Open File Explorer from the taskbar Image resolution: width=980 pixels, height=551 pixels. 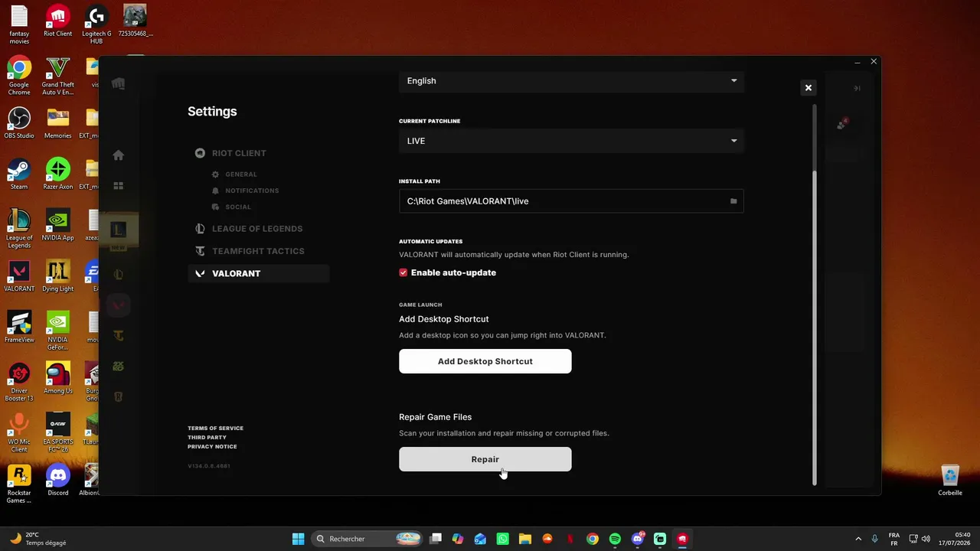[525, 539]
